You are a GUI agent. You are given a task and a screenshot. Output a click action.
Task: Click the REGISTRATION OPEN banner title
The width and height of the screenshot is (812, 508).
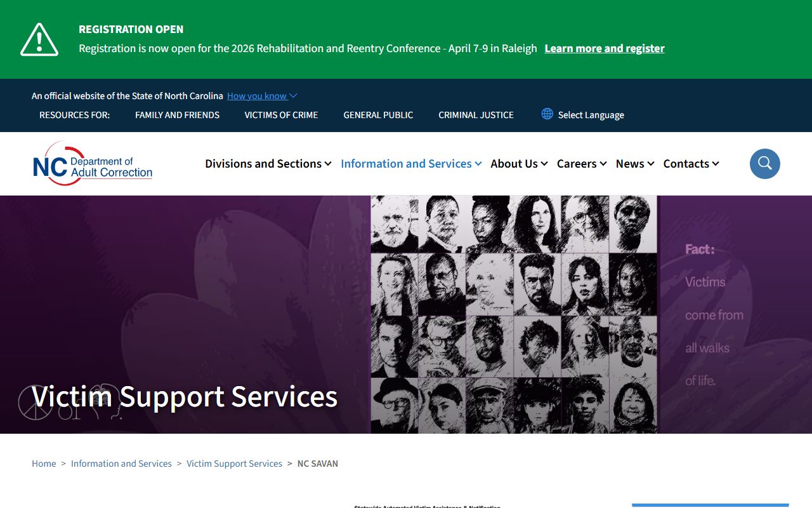pos(131,29)
